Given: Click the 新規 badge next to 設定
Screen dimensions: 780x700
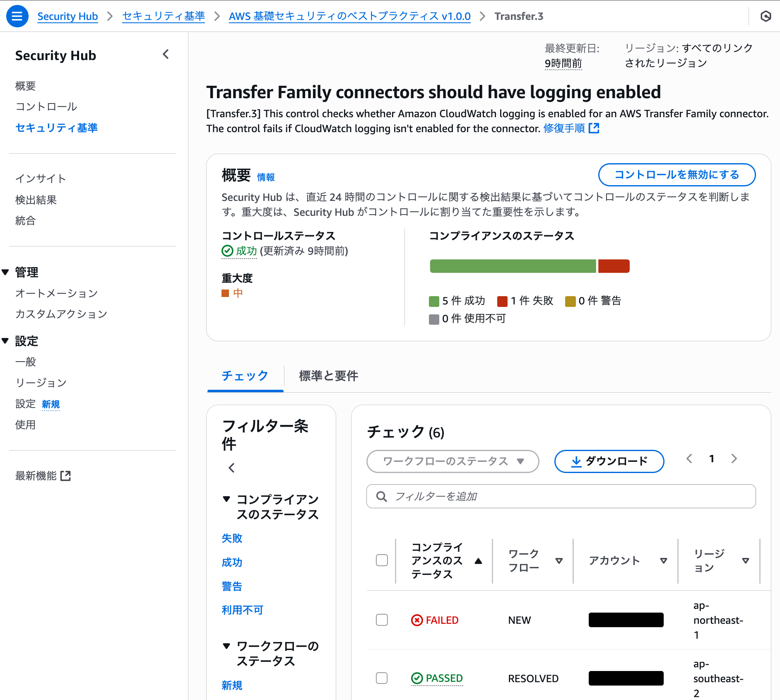Looking at the screenshot, I should [51, 404].
